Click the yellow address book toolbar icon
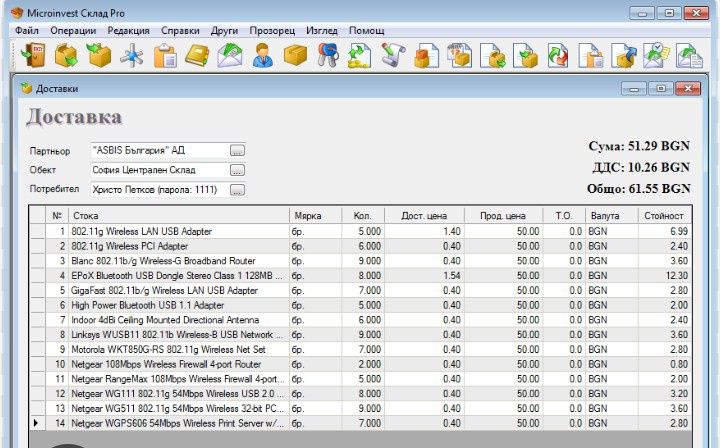This screenshot has height=448, width=720. point(197,56)
